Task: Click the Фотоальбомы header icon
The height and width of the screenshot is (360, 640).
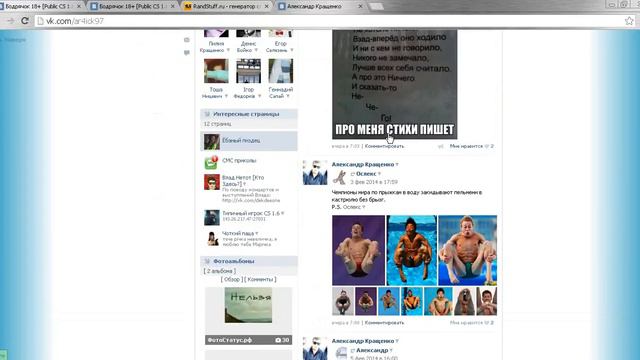Action: 207,261
